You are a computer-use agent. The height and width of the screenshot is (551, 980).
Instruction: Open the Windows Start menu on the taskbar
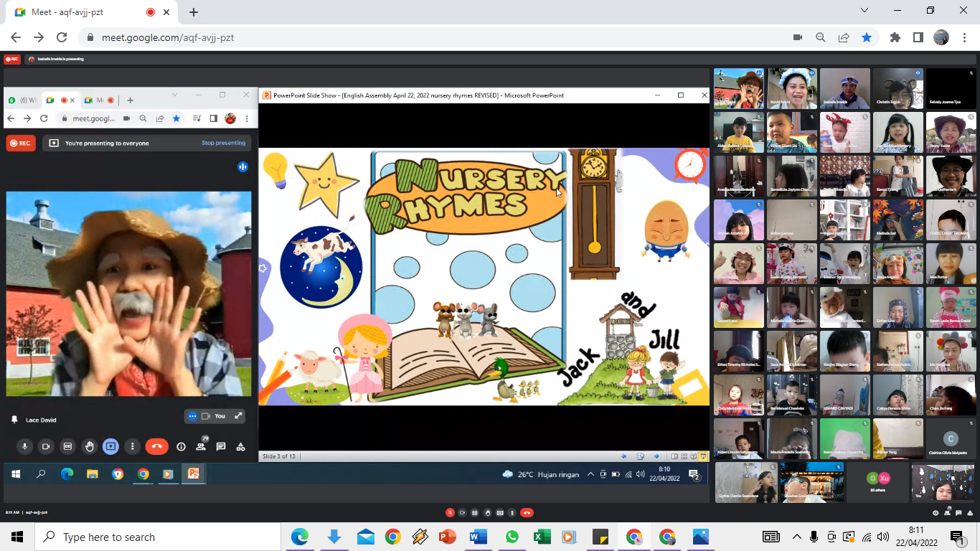(17, 537)
